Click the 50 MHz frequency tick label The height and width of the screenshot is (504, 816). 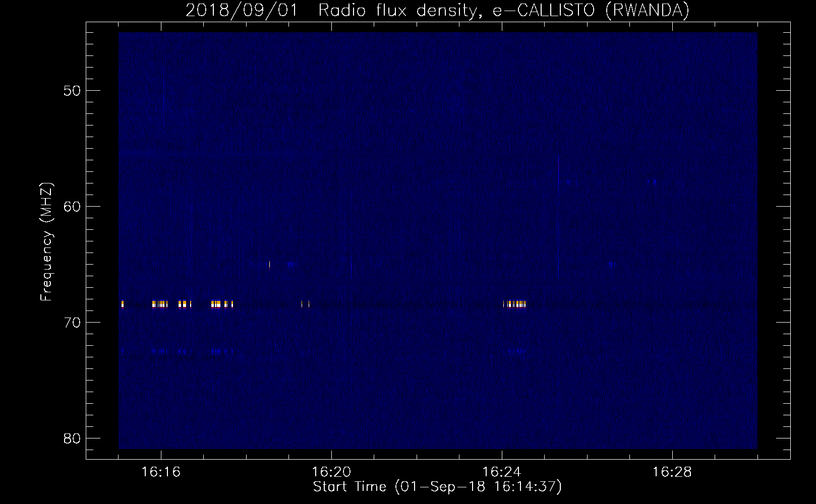point(72,91)
